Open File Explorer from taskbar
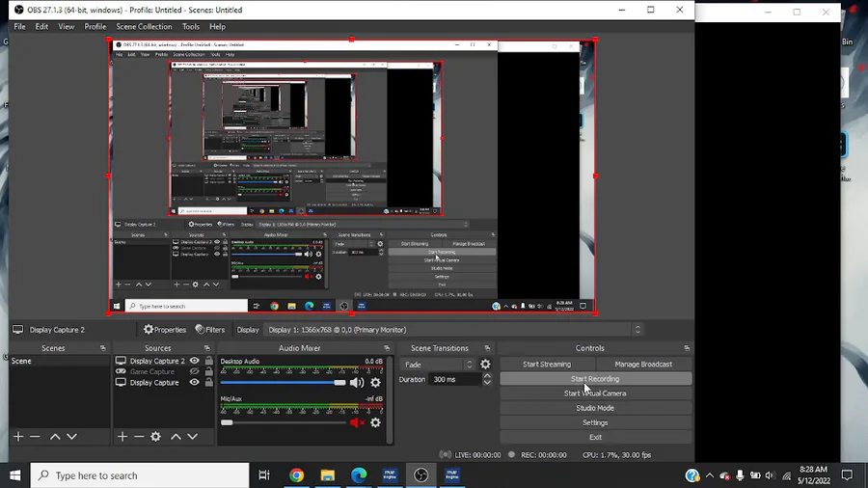Viewport: 868px width, 488px height. click(328, 475)
